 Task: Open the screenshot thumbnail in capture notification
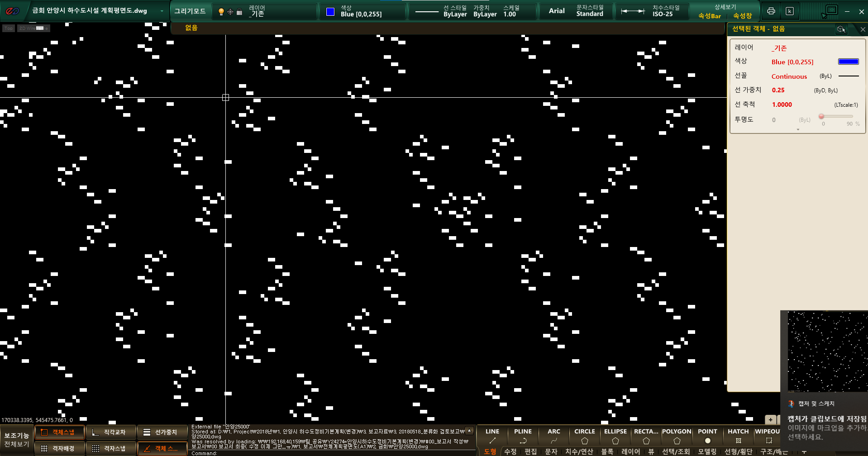[x=828, y=351]
